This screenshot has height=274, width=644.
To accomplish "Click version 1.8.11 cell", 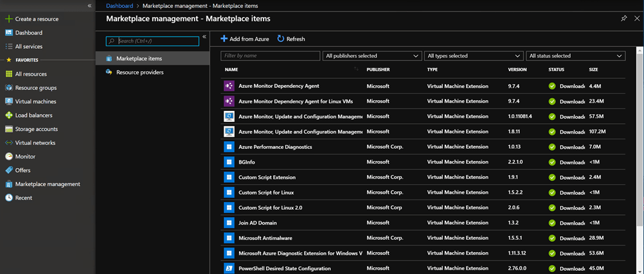I will pyautogui.click(x=514, y=132).
